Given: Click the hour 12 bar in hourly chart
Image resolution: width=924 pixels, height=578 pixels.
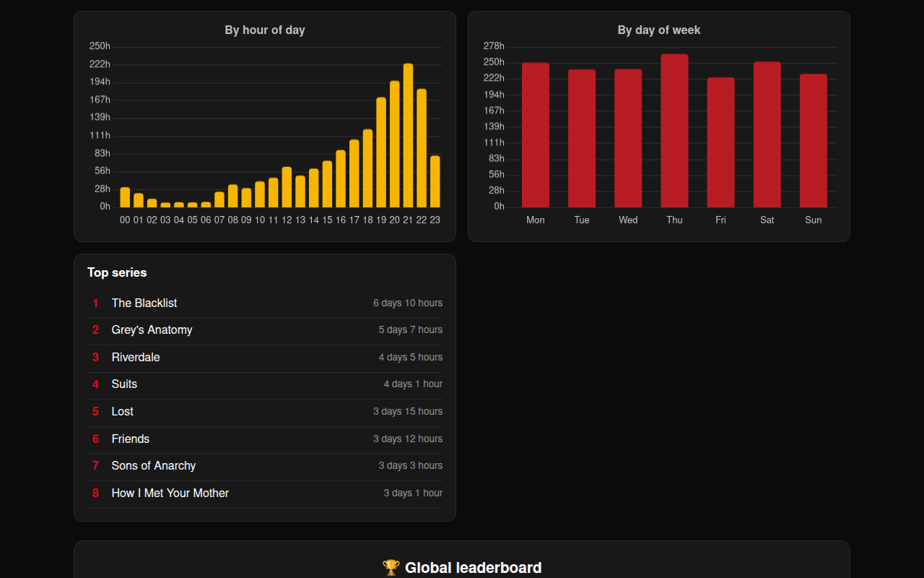Looking at the screenshot, I should click(287, 187).
